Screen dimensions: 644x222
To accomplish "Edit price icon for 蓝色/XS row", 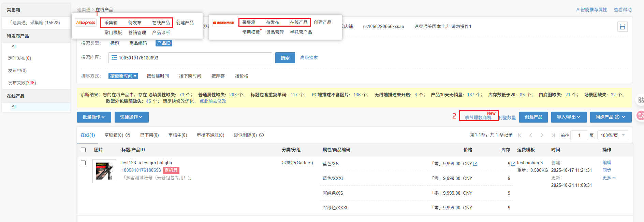I will tap(475, 164).
